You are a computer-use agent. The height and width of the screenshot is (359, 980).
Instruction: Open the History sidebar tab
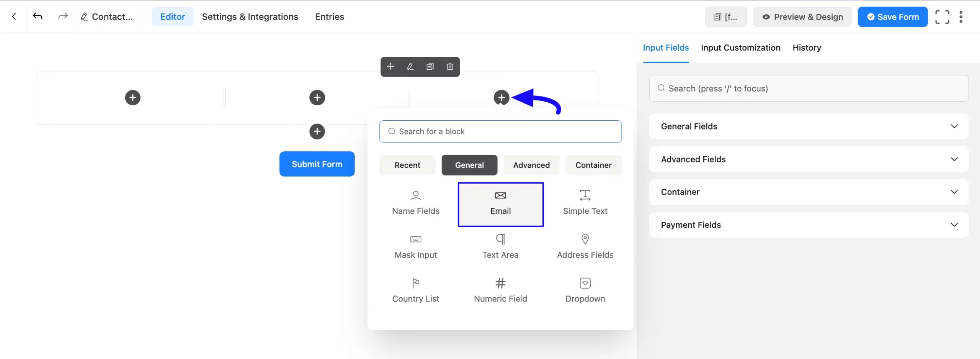coord(807,48)
